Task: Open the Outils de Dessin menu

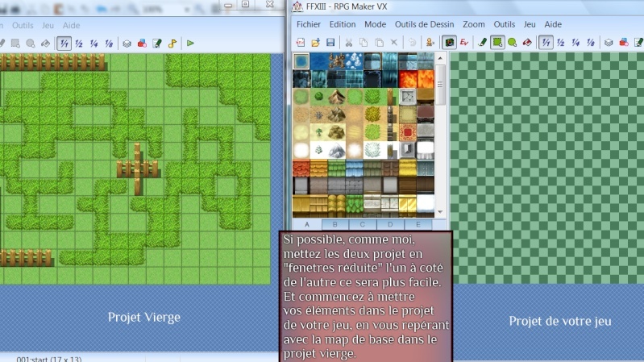Action: (x=424, y=24)
